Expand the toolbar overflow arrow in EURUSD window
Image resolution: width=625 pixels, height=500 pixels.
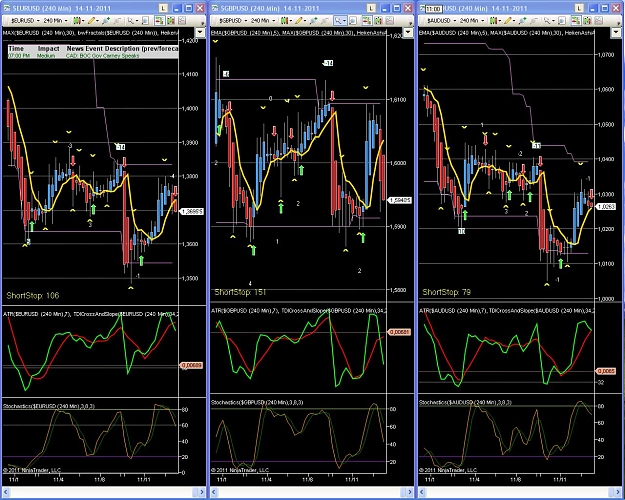click(202, 24)
